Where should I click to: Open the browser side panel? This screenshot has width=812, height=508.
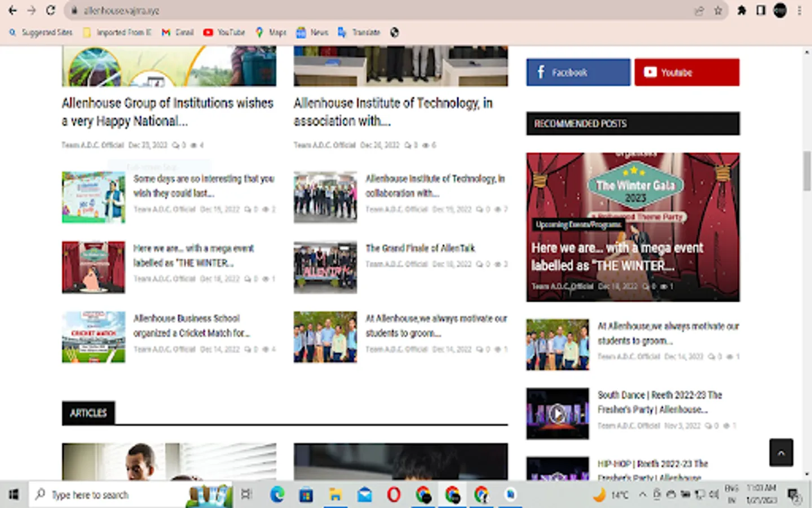(761, 10)
